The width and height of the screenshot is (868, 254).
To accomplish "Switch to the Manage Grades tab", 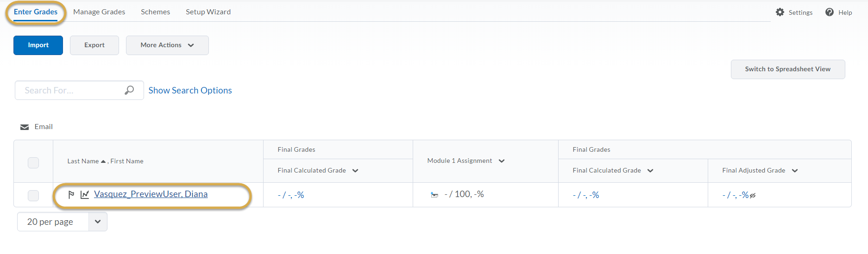I will (99, 12).
